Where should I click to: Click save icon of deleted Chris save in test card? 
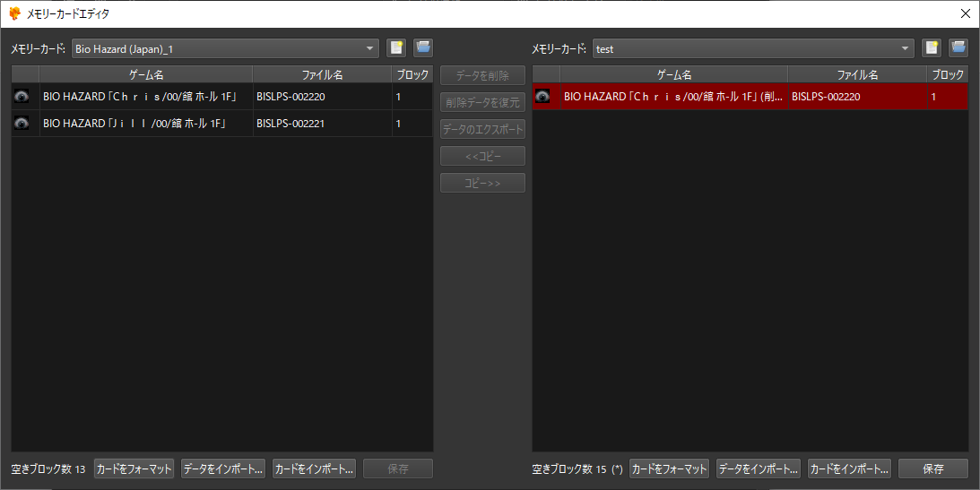[542, 97]
